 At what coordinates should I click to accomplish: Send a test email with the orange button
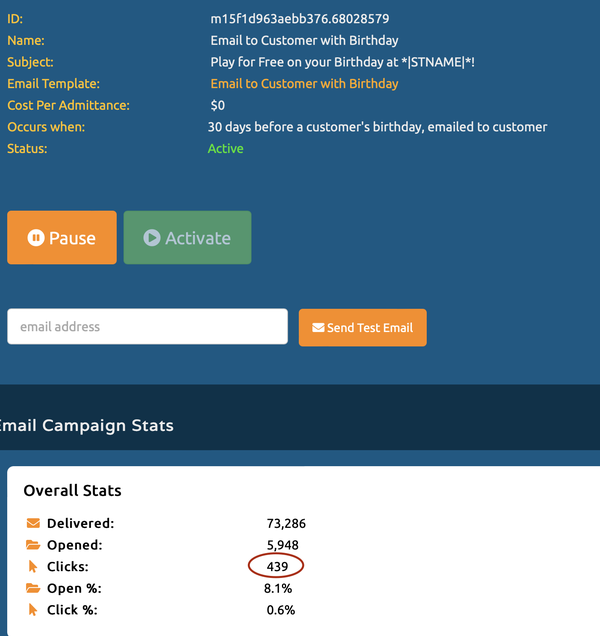[362, 328]
